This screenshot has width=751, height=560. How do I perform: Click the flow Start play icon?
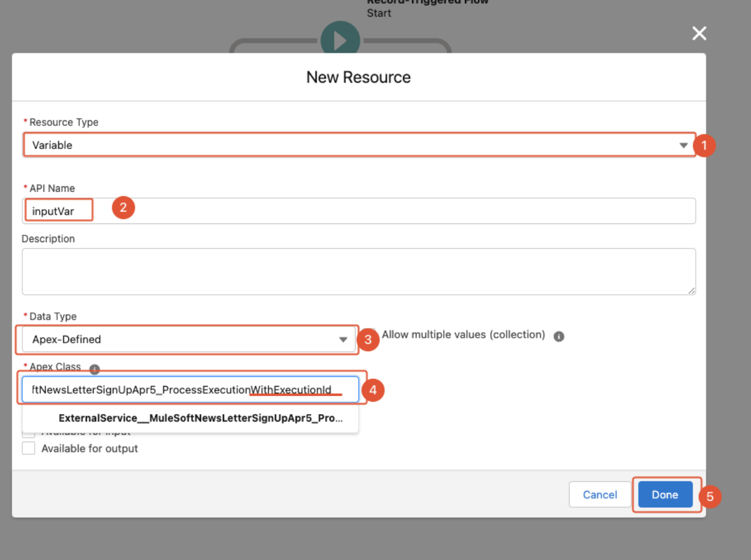(340, 40)
